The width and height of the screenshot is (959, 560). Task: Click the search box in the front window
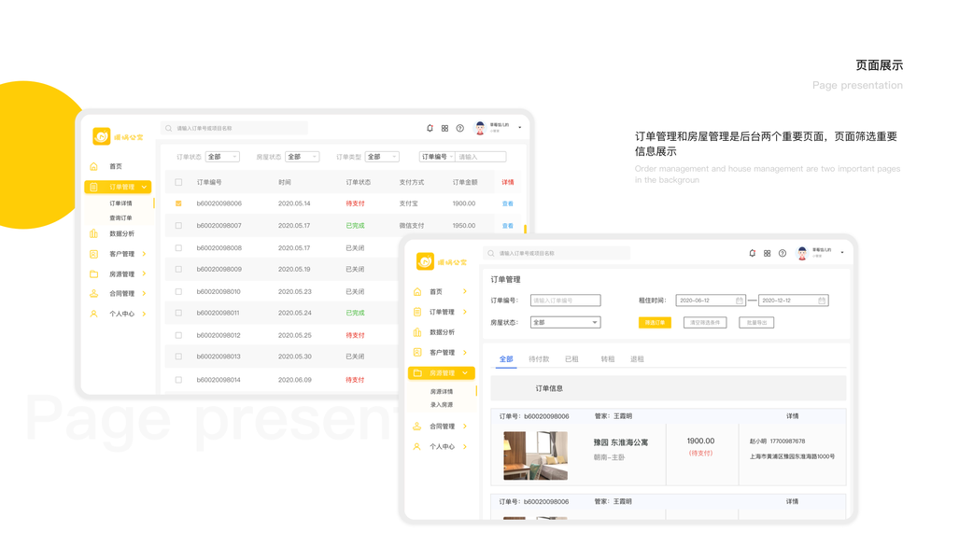pos(557,253)
